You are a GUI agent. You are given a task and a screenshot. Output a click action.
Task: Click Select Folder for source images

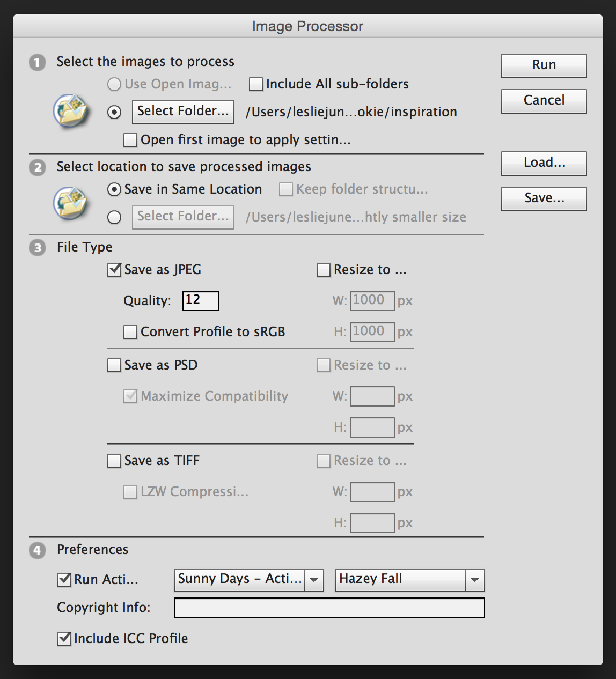tap(182, 112)
